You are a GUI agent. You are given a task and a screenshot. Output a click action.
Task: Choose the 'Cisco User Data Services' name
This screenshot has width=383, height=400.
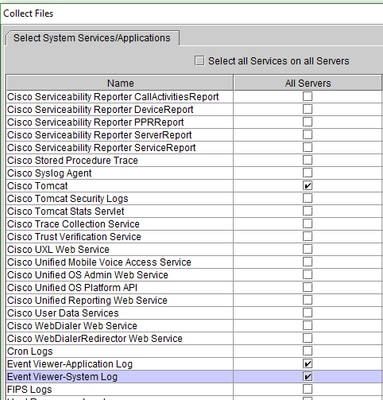[x=63, y=313]
